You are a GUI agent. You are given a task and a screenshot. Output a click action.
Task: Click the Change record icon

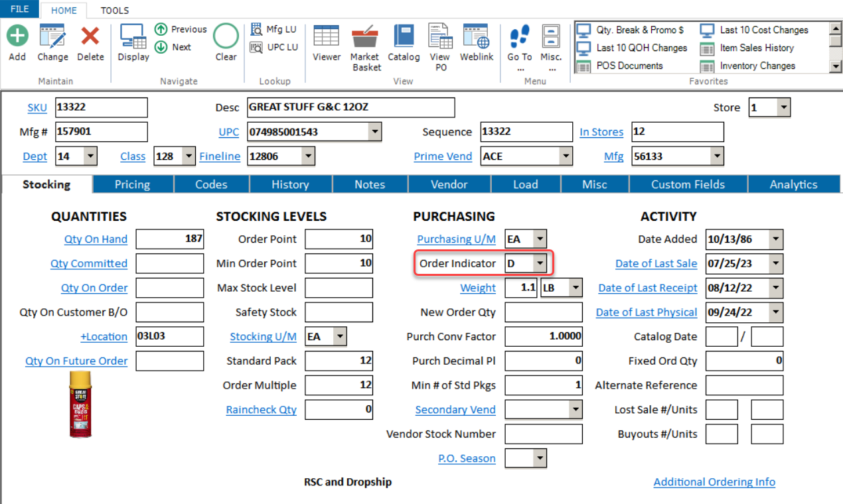[x=52, y=35]
